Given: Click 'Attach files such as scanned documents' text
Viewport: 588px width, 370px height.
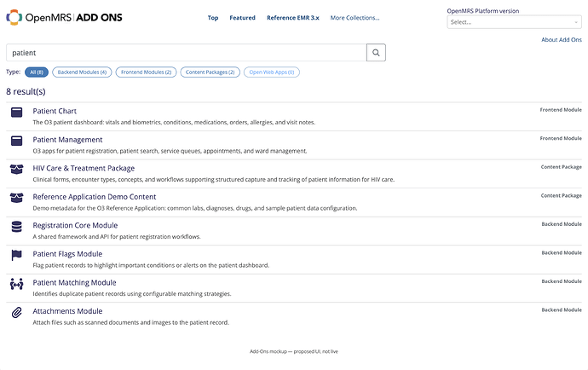Looking at the screenshot, I should [131, 322].
